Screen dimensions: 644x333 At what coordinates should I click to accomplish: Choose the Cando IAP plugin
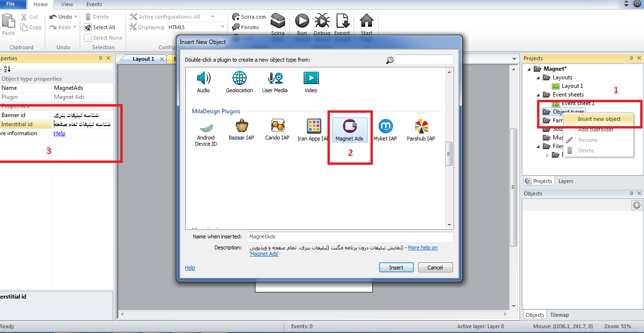tap(277, 129)
